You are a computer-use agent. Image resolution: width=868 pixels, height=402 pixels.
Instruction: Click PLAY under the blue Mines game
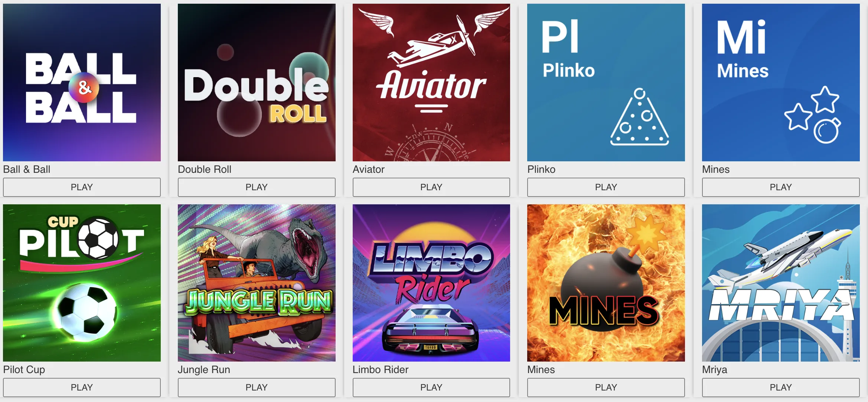pyautogui.click(x=781, y=187)
